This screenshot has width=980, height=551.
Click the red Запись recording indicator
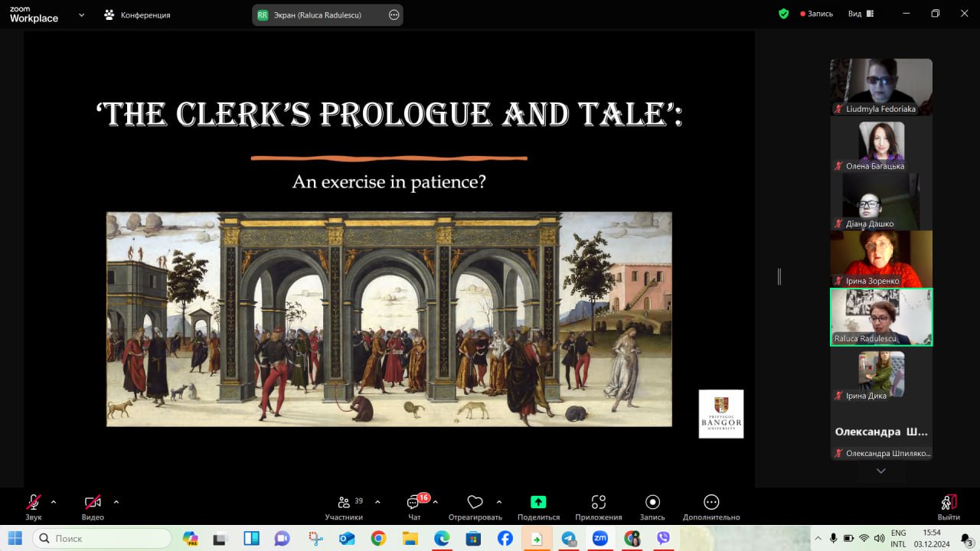(816, 14)
